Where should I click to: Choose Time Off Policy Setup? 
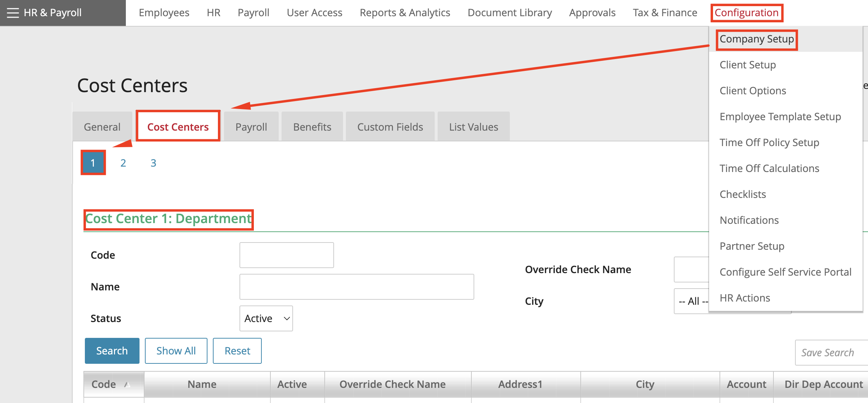[769, 142]
